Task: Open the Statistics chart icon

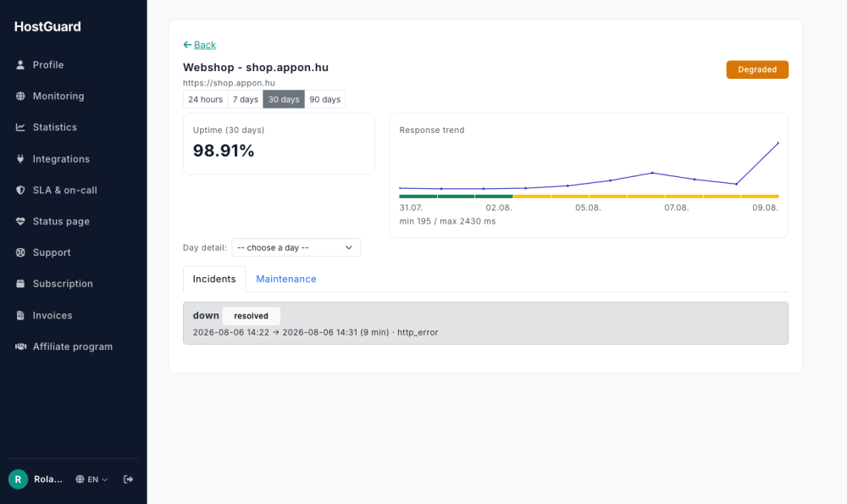Action: click(20, 128)
